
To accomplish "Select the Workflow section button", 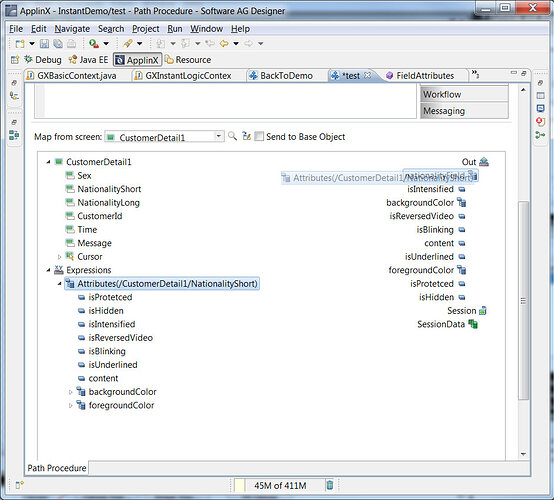I will click(x=464, y=94).
